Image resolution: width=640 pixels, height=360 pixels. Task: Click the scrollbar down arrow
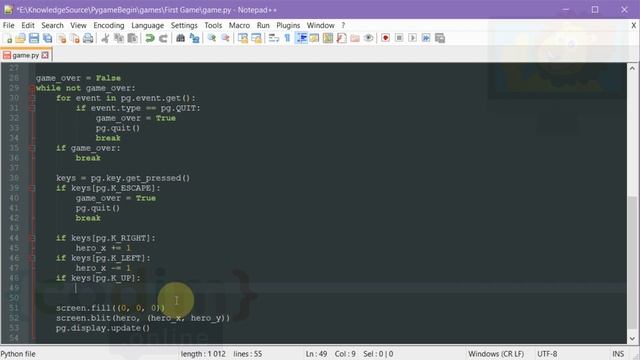pos(632,339)
